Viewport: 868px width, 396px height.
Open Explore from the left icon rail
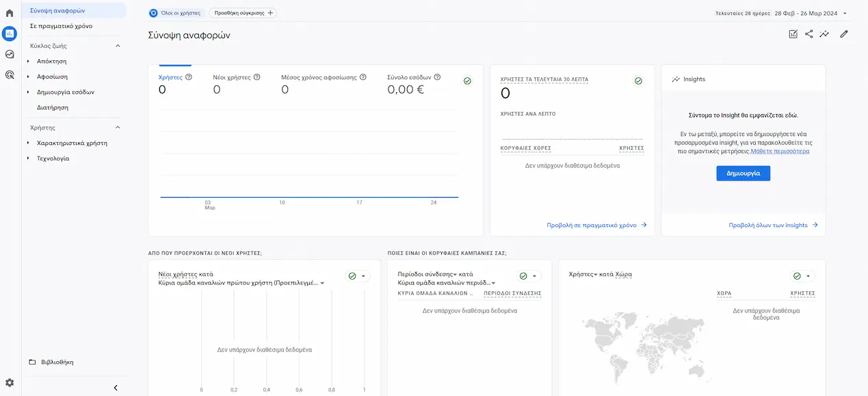[9, 53]
